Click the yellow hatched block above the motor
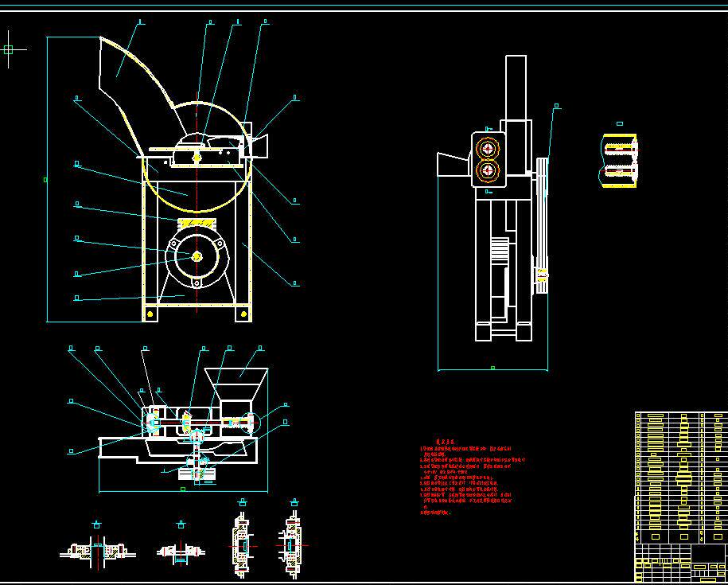728x585 pixels. coord(197,224)
